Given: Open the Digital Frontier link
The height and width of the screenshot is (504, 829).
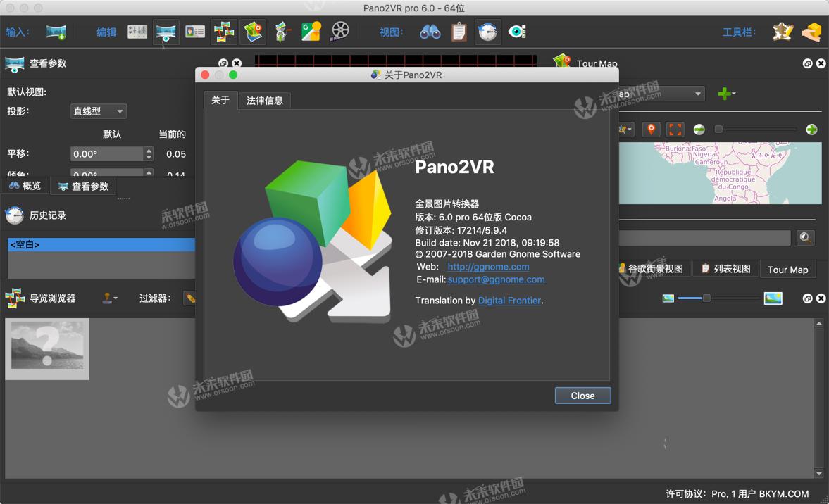Looking at the screenshot, I should pos(509,301).
